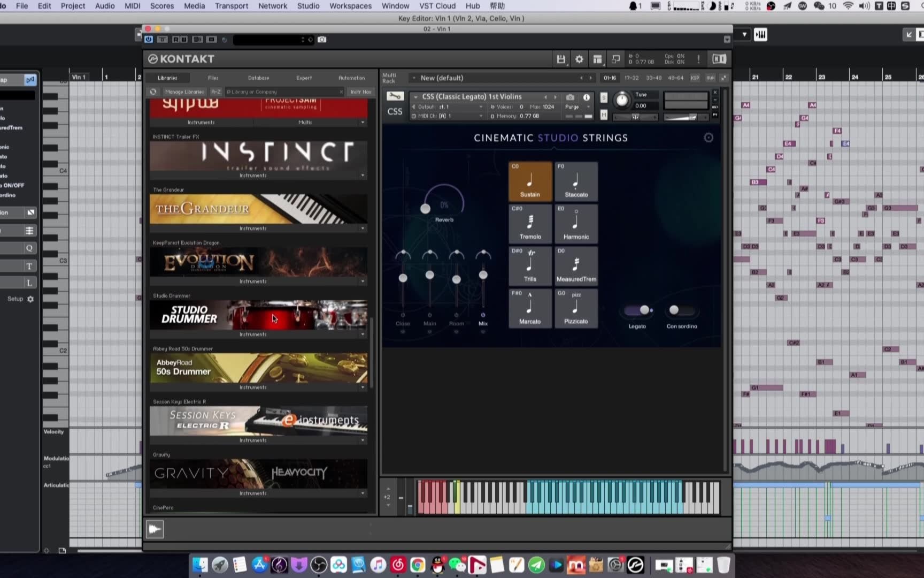924x578 pixels.
Task: Click the Multis button under Symphobia
Action: (x=305, y=123)
